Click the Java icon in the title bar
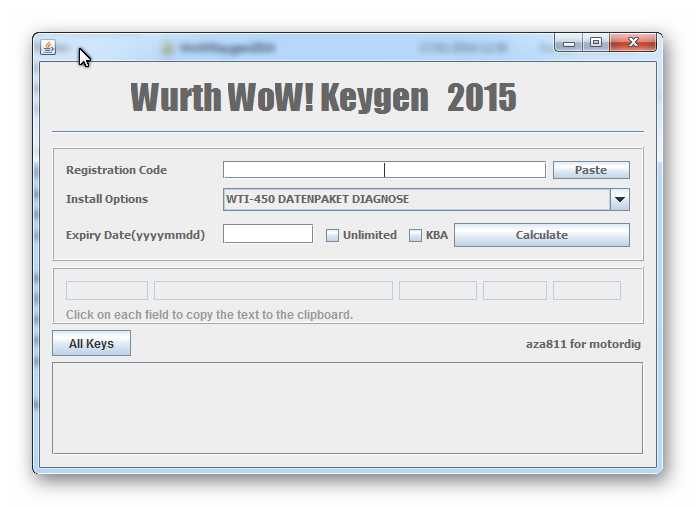Screen dimensions: 696x507 (48, 47)
